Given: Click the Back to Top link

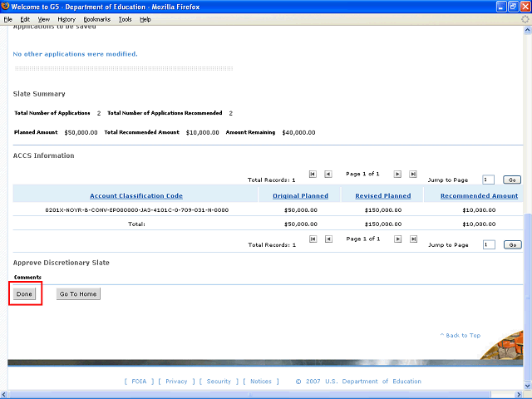Looking at the screenshot, I should [461, 335].
